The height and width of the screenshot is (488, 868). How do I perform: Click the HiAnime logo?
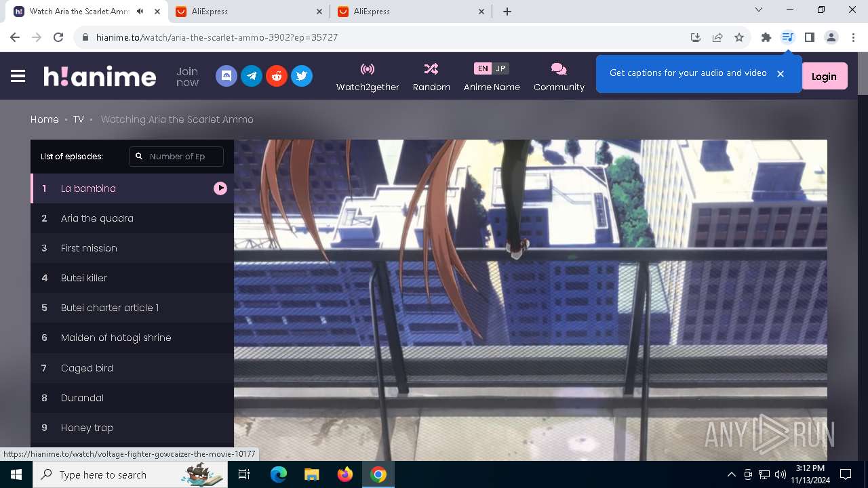[x=100, y=76]
